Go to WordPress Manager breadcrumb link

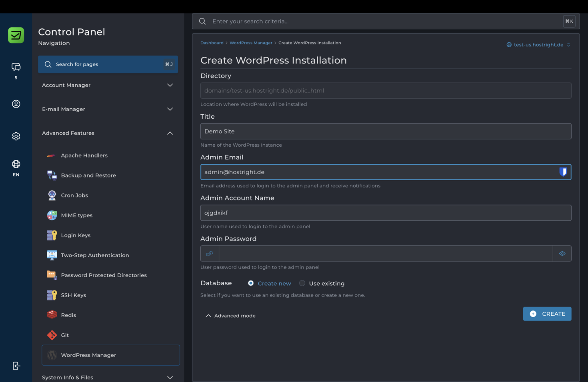tap(251, 43)
